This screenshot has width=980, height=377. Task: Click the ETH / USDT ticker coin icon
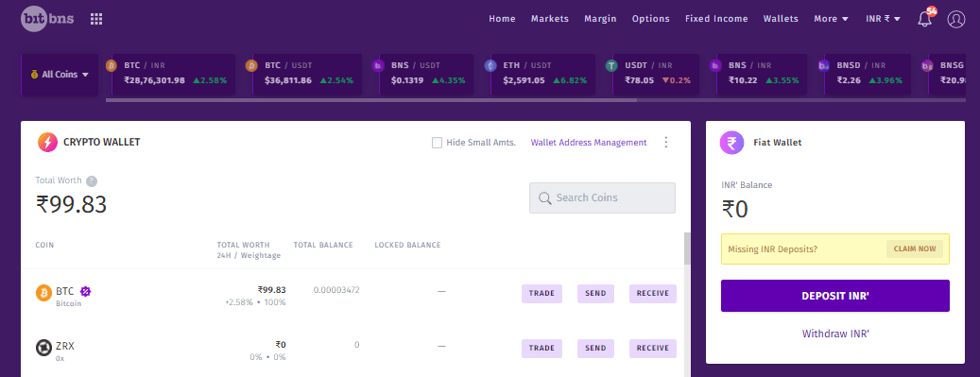(490, 65)
